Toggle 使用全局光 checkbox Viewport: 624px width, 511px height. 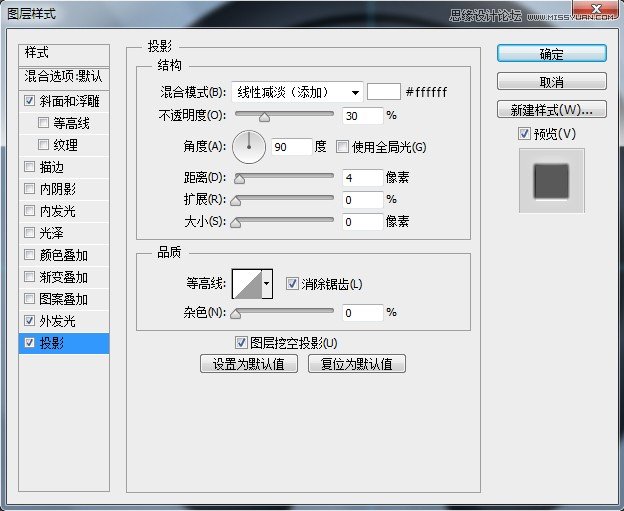pyautogui.click(x=342, y=146)
